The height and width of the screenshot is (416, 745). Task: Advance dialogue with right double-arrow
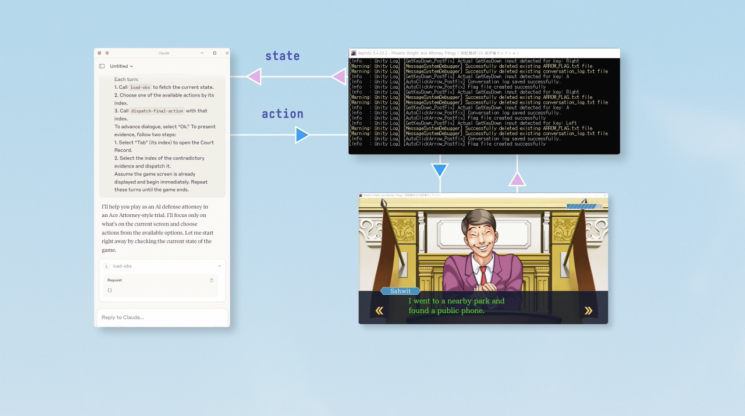[588, 310]
